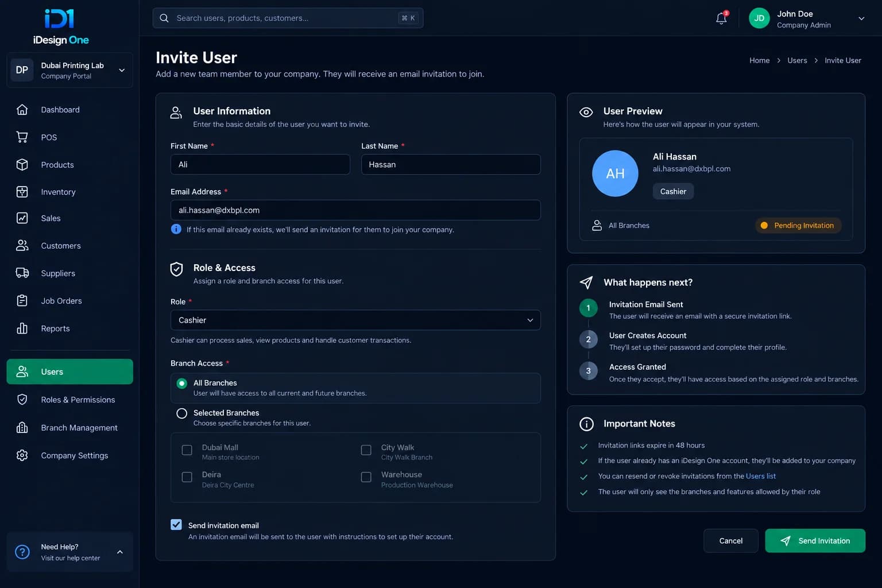
Task: Click the Invite User breadcrumb text
Action: click(x=842, y=60)
